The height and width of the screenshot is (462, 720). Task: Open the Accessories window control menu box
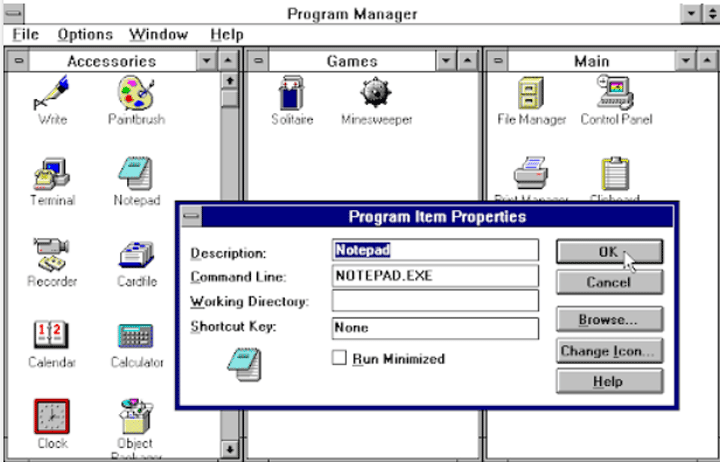click(19, 61)
